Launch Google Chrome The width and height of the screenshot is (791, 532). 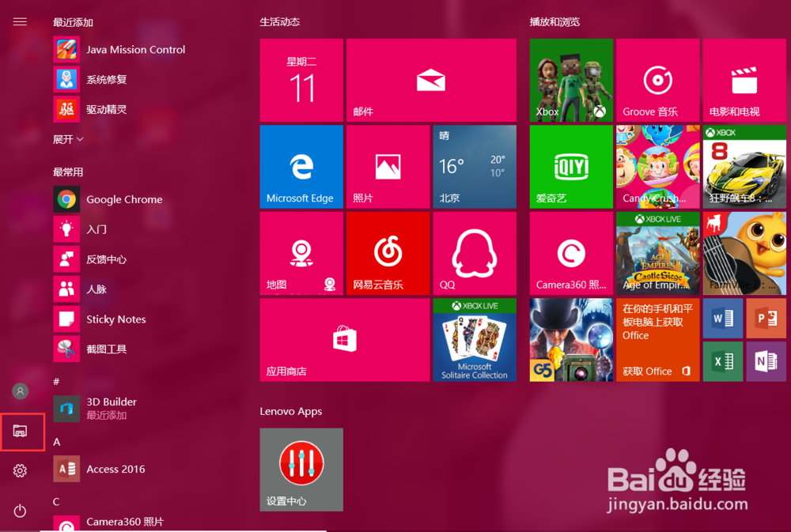[x=108, y=199]
